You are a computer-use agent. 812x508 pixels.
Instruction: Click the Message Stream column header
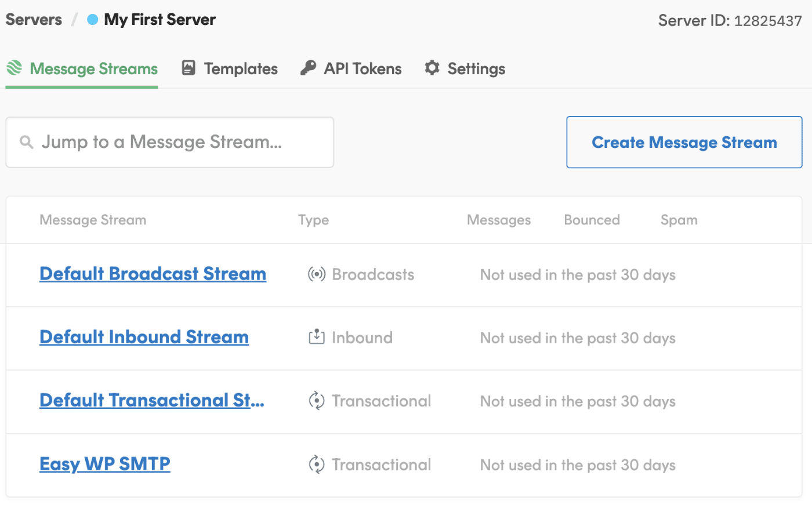93,220
